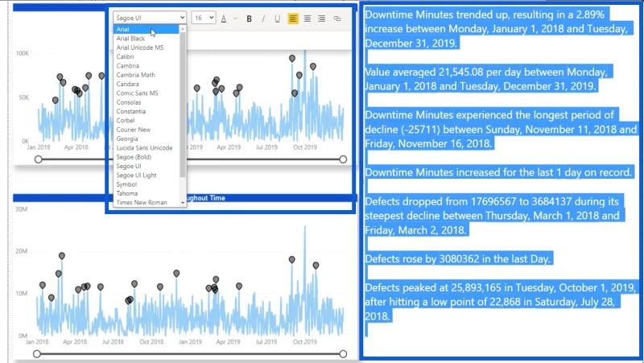Choose Arial Unicode MS font
This screenshot has width=644, height=363.
click(x=146, y=47)
